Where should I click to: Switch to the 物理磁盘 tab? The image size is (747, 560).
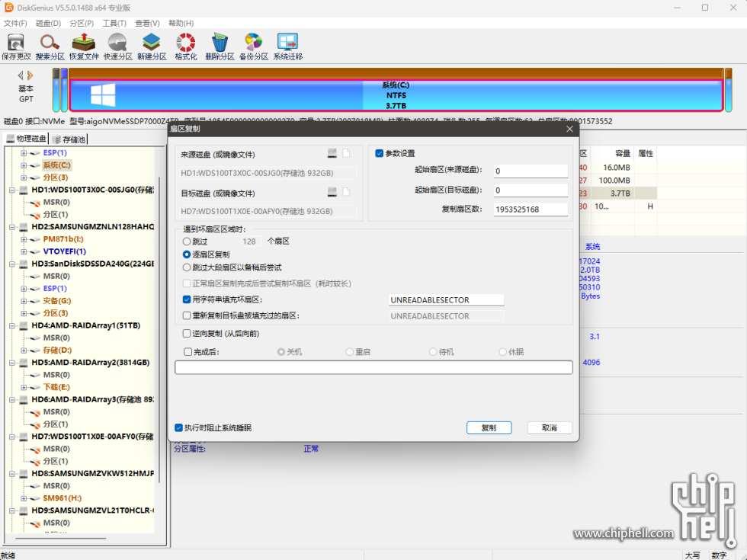pyautogui.click(x=27, y=139)
